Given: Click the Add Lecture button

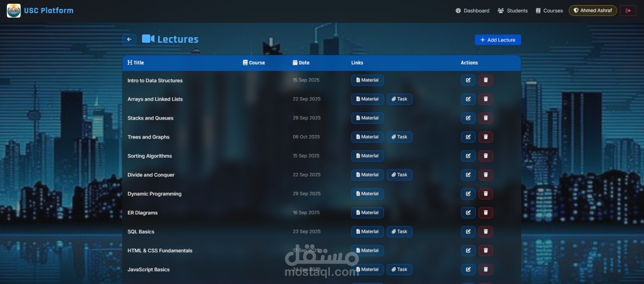Looking at the screenshot, I should pyautogui.click(x=498, y=40).
